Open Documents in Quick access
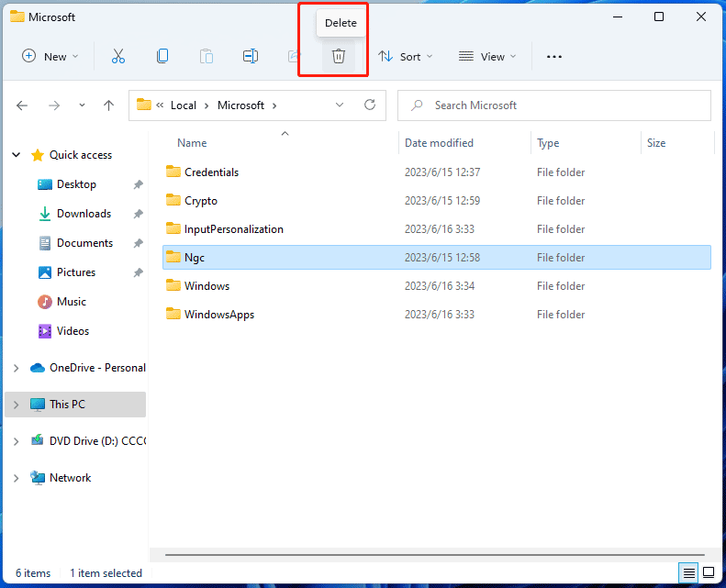The height and width of the screenshot is (588, 726). tap(84, 243)
